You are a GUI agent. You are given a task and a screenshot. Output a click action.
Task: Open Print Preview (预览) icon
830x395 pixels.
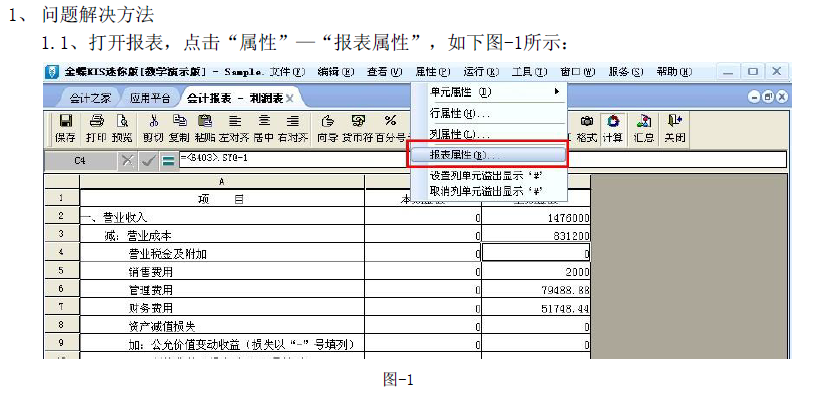click(122, 129)
